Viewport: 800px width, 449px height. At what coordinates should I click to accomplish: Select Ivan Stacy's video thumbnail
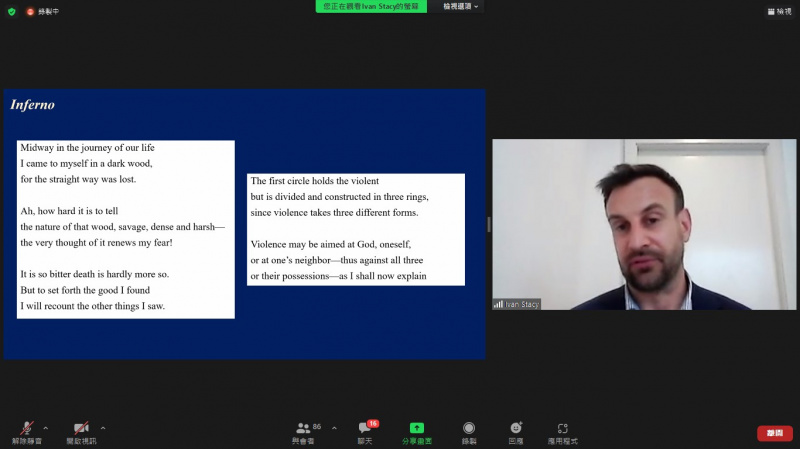[644, 224]
